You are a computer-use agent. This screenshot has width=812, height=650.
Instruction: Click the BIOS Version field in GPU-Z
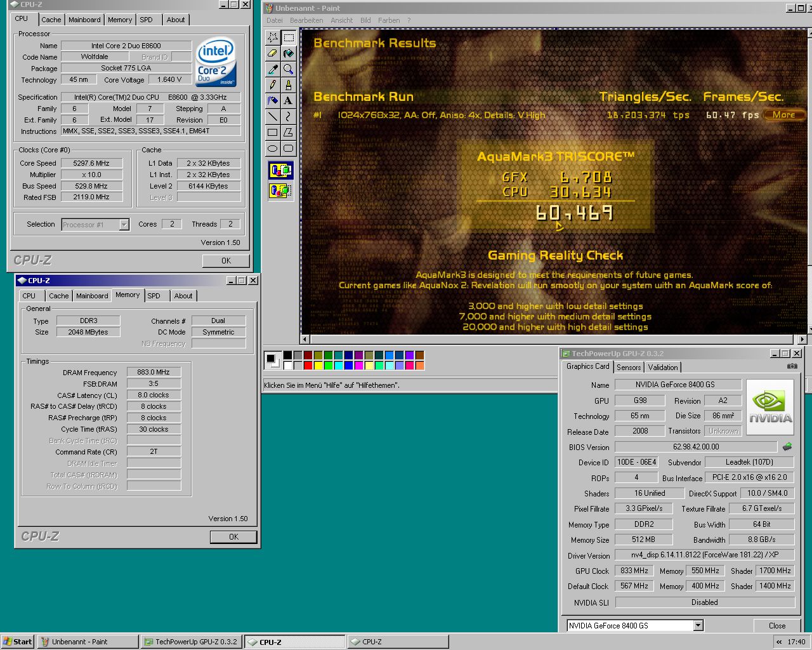click(x=696, y=447)
